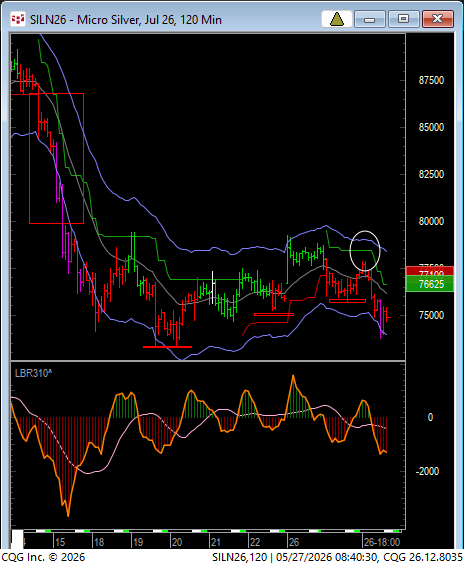Screen dimensions: 464x565
Task: Click date label 22 on time axis
Action: tap(255, 542)
